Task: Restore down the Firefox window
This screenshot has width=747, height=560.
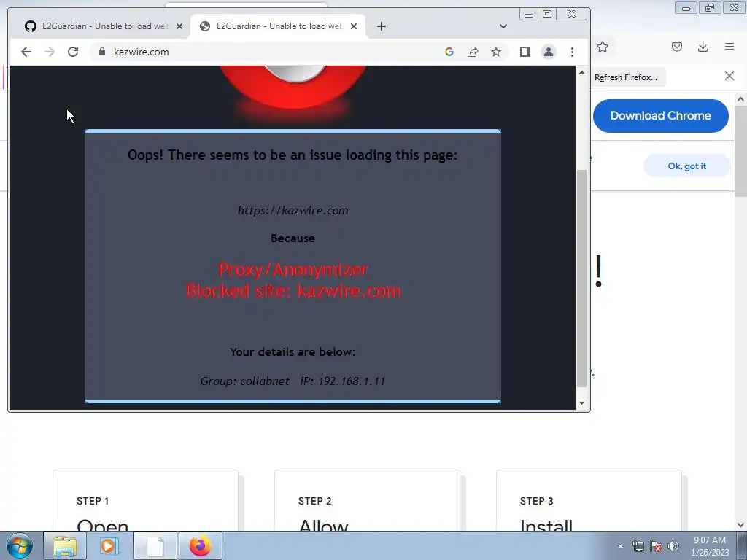Action: tap(711, 8)
